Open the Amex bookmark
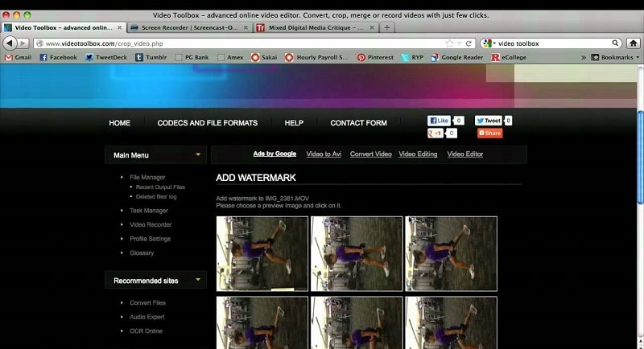 [x=230, y=57]
